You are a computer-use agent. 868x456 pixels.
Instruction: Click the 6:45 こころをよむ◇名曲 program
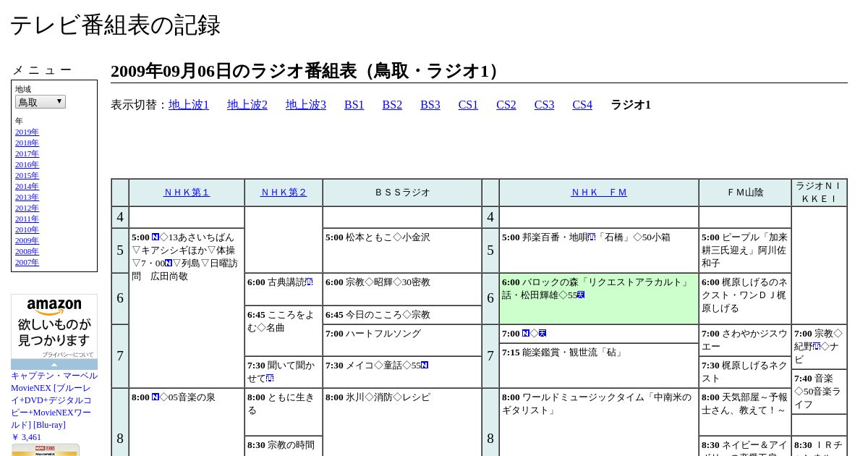(x=284, y=332)
